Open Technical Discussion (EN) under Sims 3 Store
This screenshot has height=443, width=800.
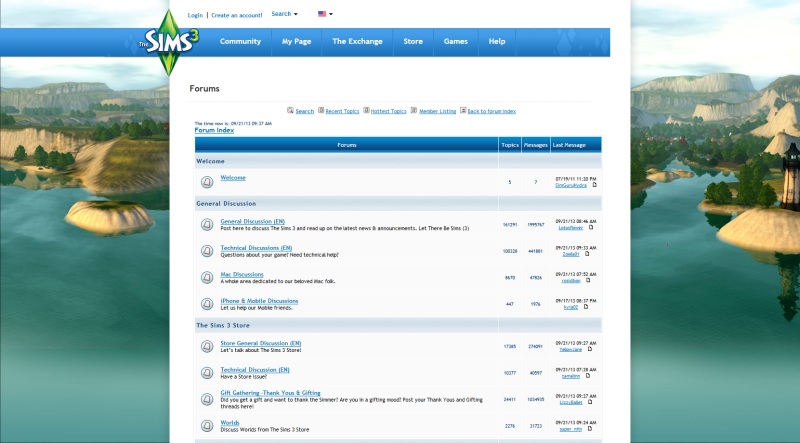tap(255, 370)
